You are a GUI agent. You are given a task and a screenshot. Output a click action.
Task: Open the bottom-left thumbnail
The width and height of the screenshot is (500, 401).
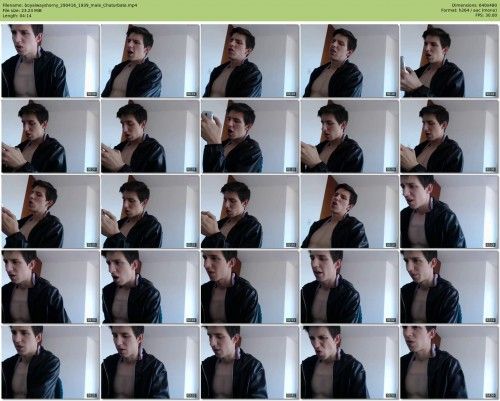(50, 362)
